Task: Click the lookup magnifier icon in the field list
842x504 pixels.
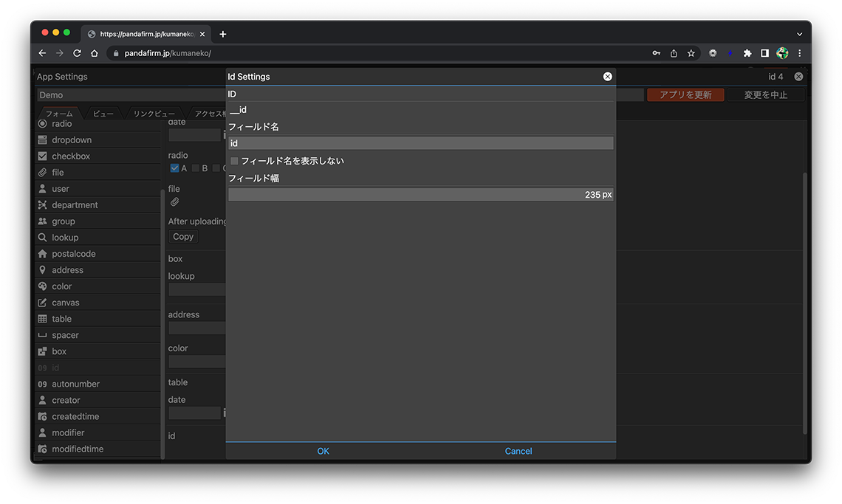Action: tap(42, 238)
